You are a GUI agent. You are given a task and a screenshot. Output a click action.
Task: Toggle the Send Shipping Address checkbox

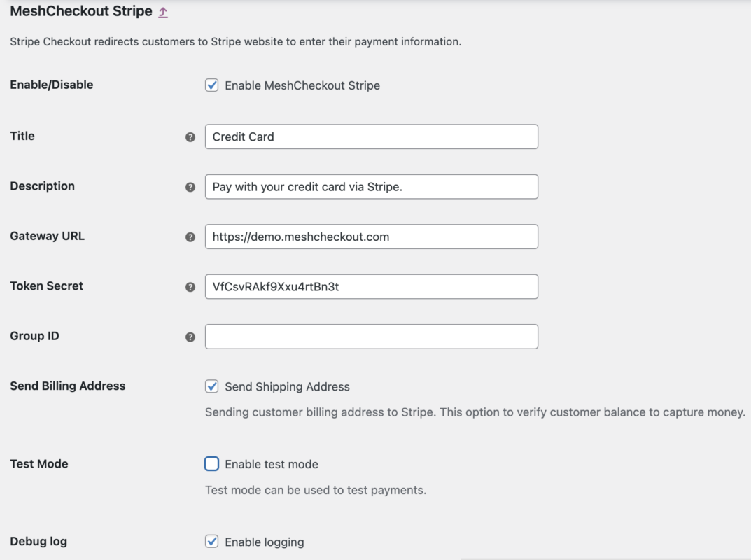(211, 386)
